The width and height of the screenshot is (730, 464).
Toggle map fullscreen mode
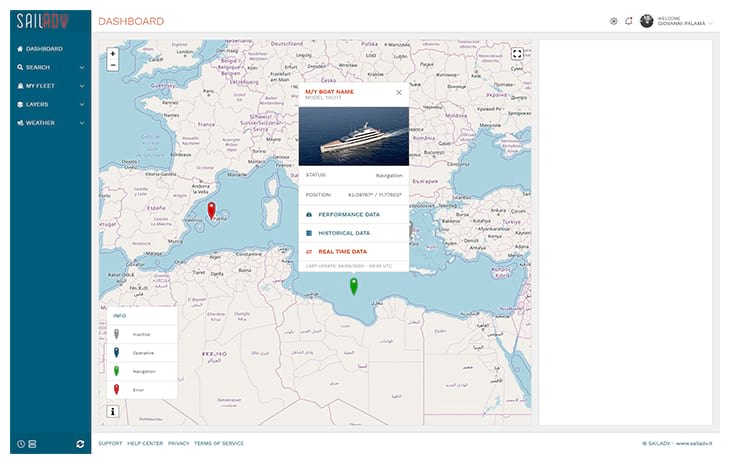click(517, 54)
